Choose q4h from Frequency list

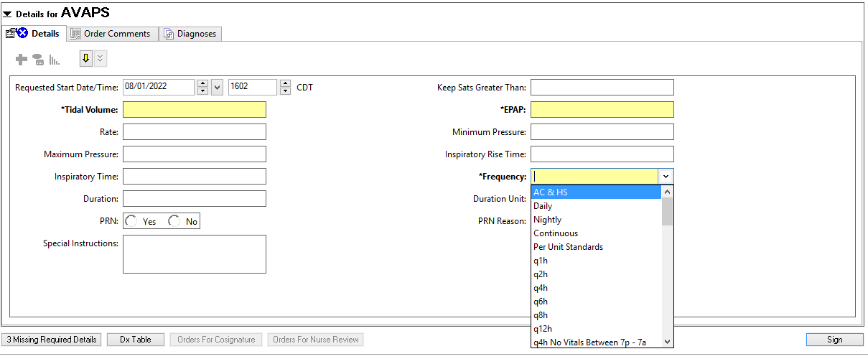[x=596, y=287]
